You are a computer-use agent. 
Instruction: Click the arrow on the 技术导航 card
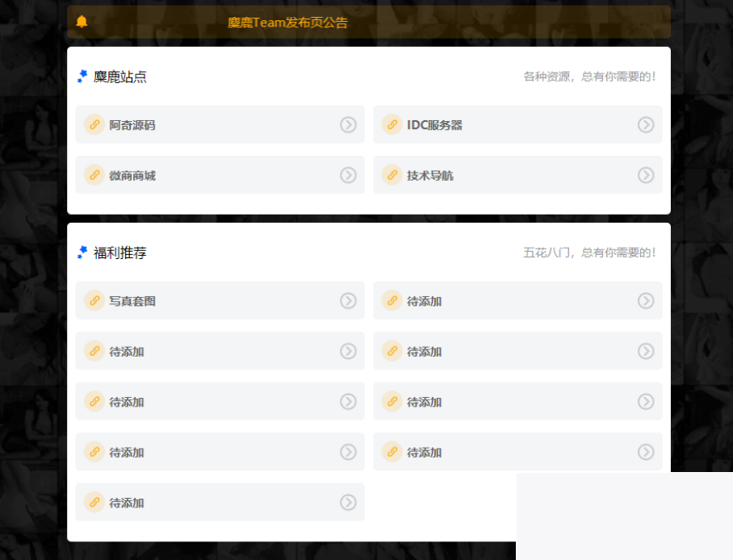[x=645, y=175]
